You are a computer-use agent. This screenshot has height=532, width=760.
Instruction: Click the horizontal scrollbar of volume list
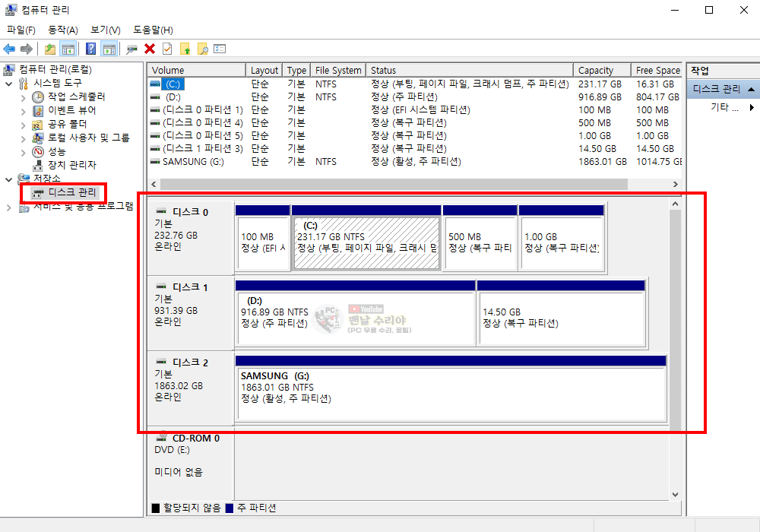coord(394,185)
